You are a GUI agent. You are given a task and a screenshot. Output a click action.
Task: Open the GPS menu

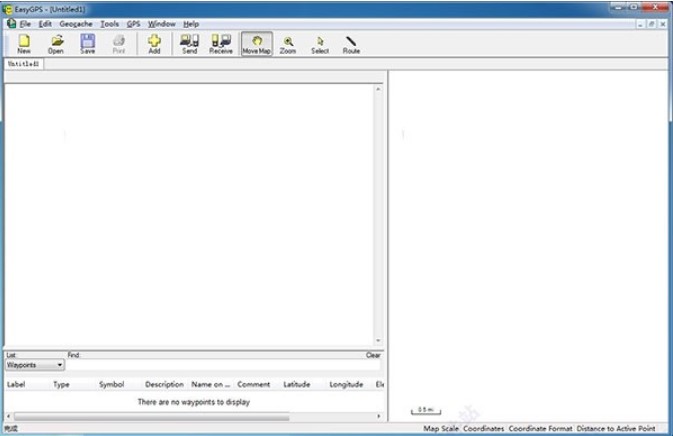point(133,24)
